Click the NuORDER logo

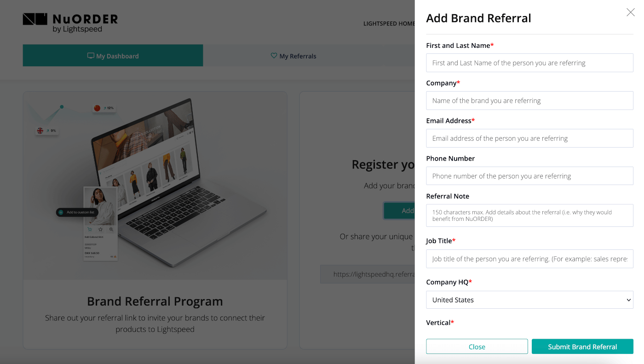pyautogui.click(x=70, y=23)
